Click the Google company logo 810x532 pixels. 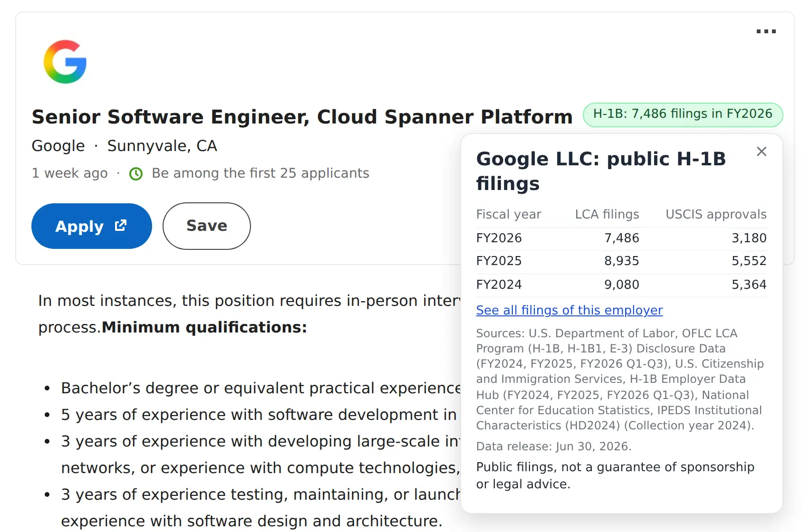point(65,62)
